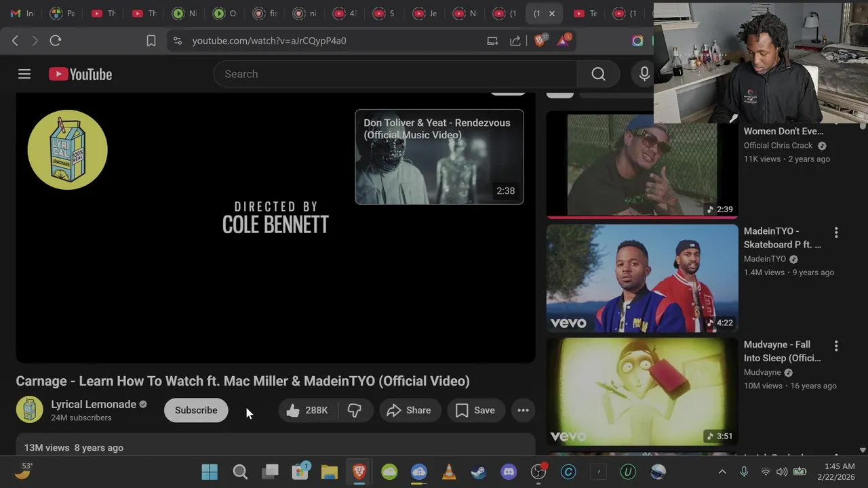Like the video with thumbs up
This screenshot has width=868, height=488.
[307, 410]
